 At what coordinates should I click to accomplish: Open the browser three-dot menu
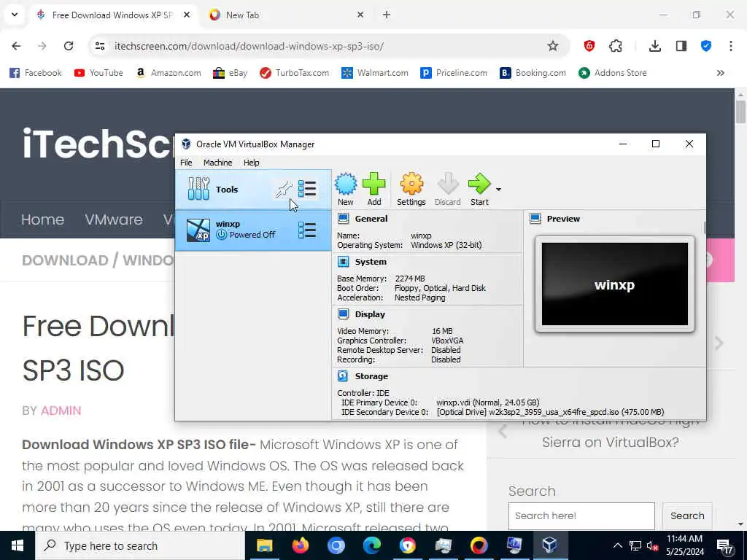point(731,46)
